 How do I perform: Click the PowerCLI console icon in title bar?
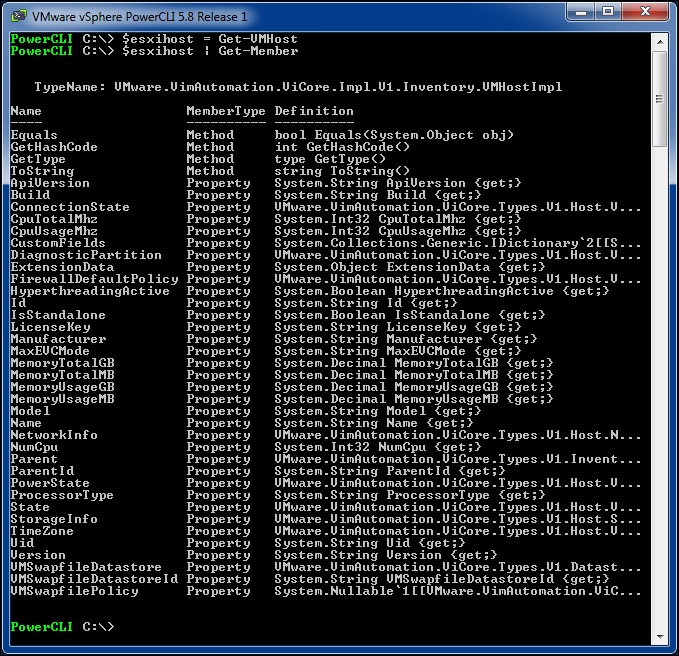(18, 16)
